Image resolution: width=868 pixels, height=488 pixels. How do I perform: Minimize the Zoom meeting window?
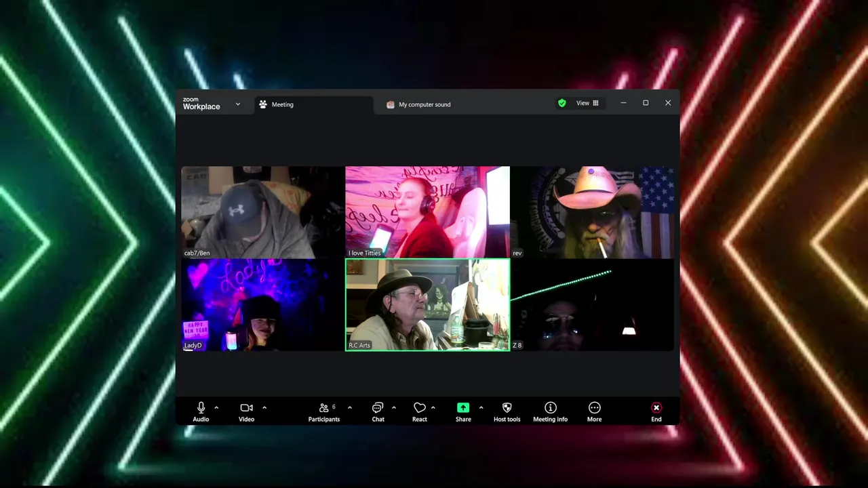point(623,103)
